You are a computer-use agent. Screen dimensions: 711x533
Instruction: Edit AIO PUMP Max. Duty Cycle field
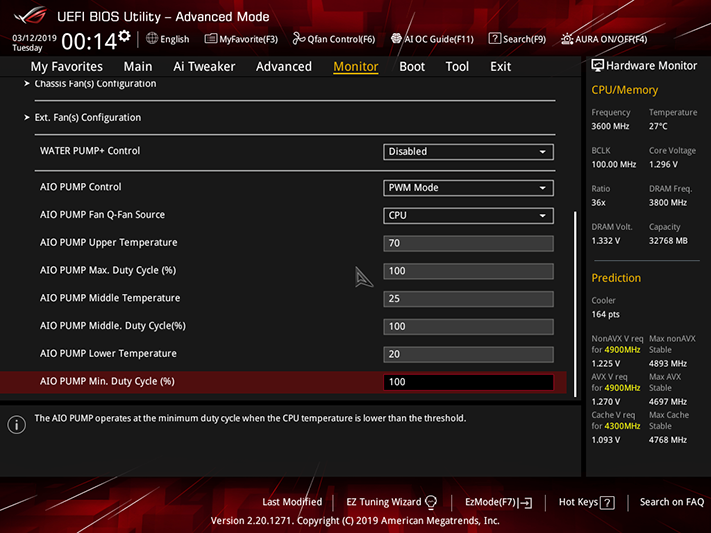coord(468,271)
